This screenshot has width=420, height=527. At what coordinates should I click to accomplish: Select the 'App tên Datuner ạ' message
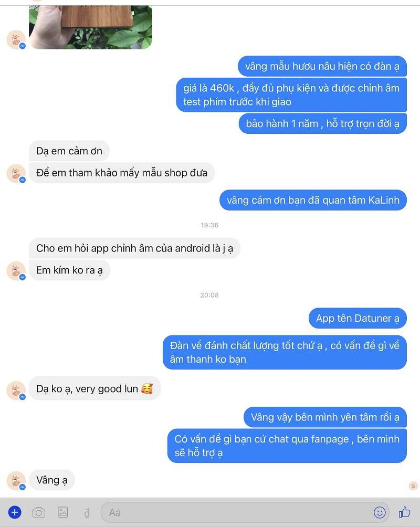click(x=358, y=318)
